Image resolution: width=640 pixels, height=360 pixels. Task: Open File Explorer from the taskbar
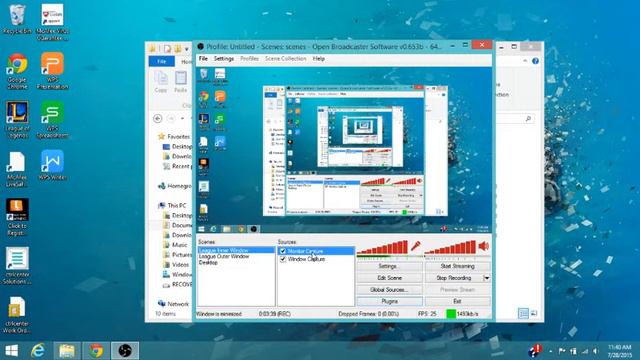(x=67, y=351)
